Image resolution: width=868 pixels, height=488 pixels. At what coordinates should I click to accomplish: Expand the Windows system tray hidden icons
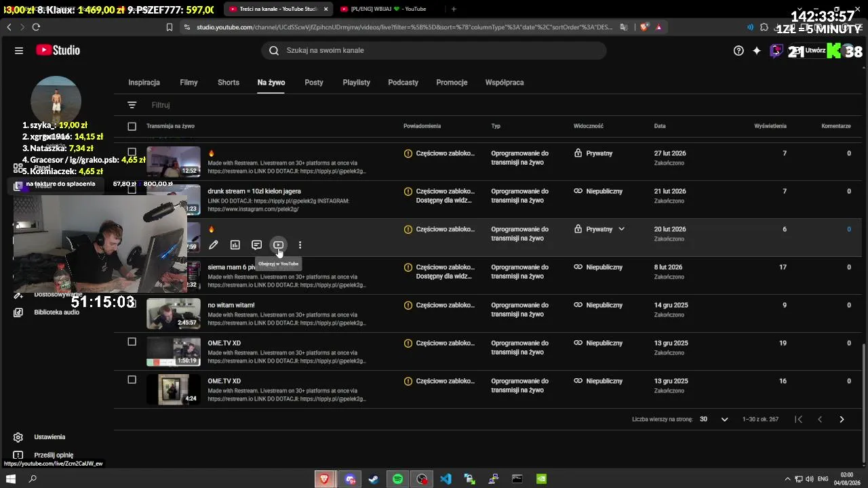789,479
